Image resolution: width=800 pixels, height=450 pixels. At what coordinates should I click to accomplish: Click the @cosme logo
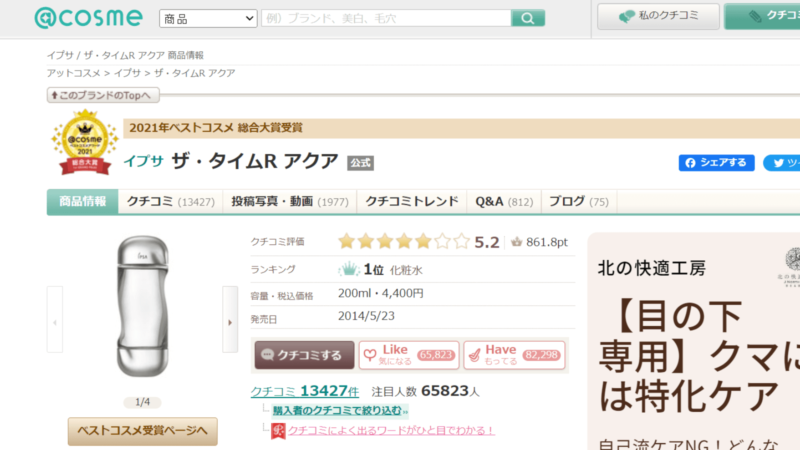pos(88,17)
